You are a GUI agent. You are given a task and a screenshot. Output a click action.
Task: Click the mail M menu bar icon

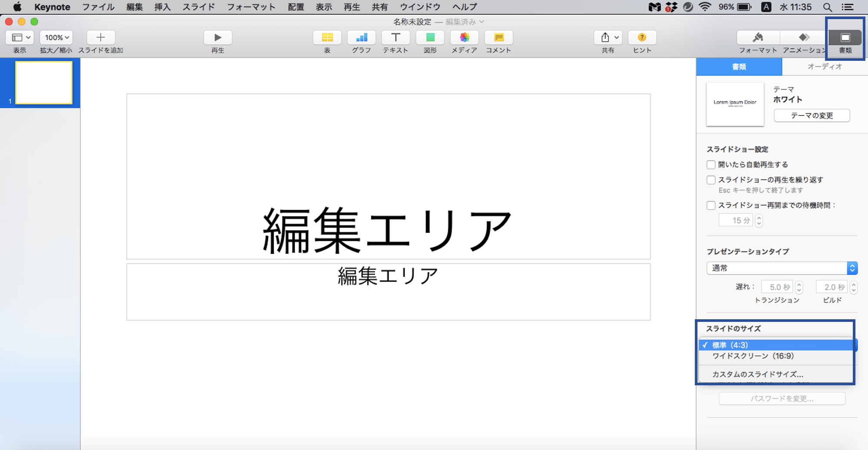pyautogui.click(x=654, y=7)
